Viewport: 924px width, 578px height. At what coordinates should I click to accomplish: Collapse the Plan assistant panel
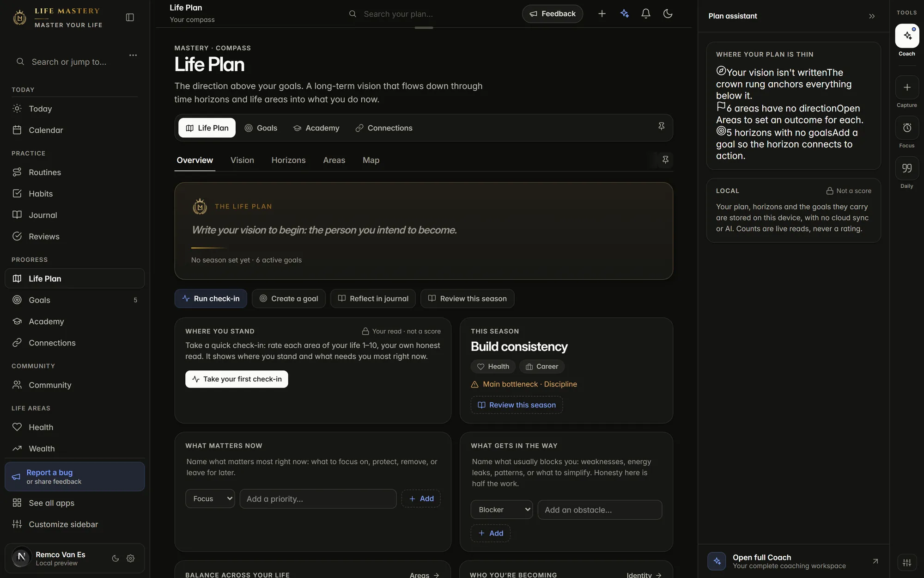(872, 16)
